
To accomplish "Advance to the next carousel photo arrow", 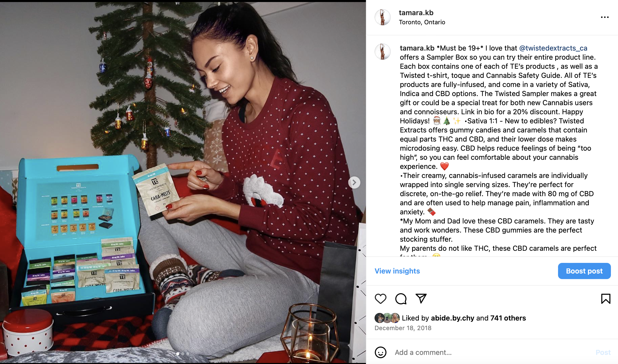I will [354, 182].
